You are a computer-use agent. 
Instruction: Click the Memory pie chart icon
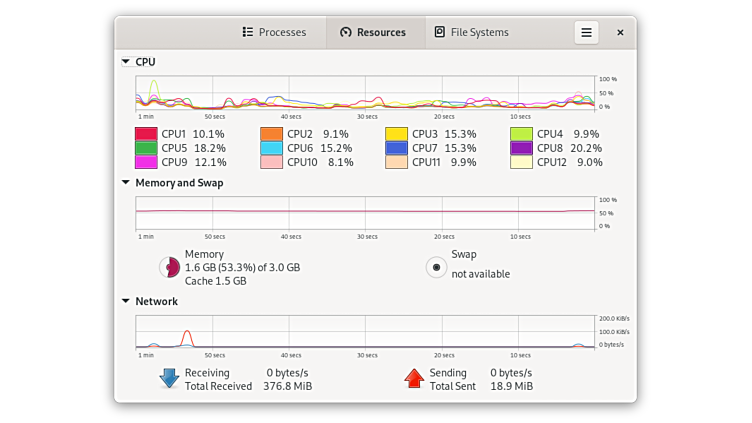point(170,267)
